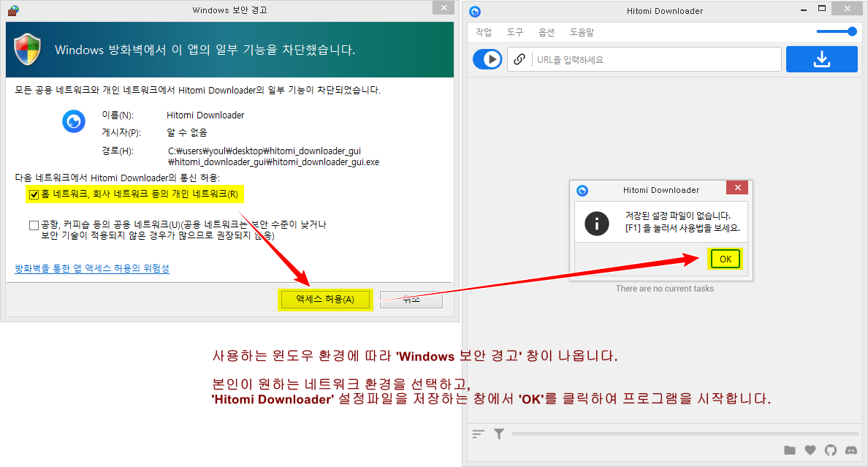This screenshot has height=467, width=868.
Task: Click the link icon beside URL field
Action: click(x=519, y=59)
